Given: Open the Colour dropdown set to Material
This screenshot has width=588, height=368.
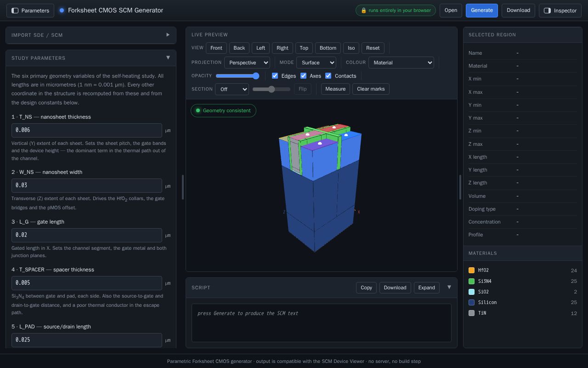Looking at the screenshot, I should 401,63.
